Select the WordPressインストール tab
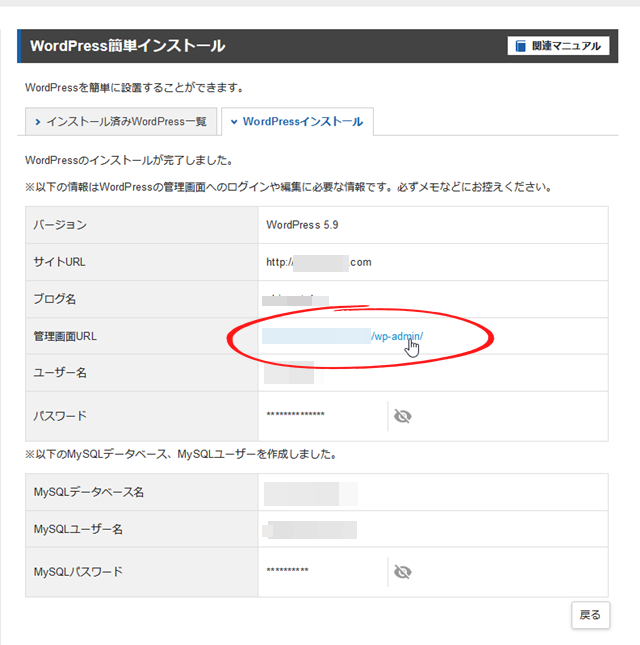The height and width of the screenshot is (645, 640). (297, 122)
